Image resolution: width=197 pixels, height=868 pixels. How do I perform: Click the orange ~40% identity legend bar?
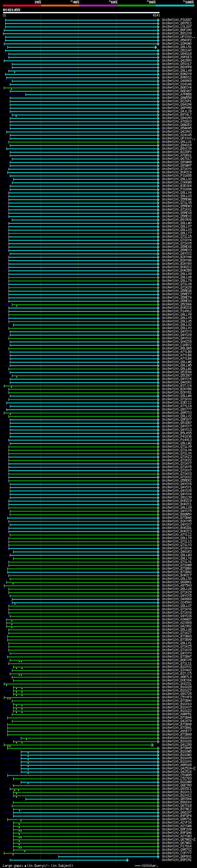pyautogui.click(x=60, y=6)
